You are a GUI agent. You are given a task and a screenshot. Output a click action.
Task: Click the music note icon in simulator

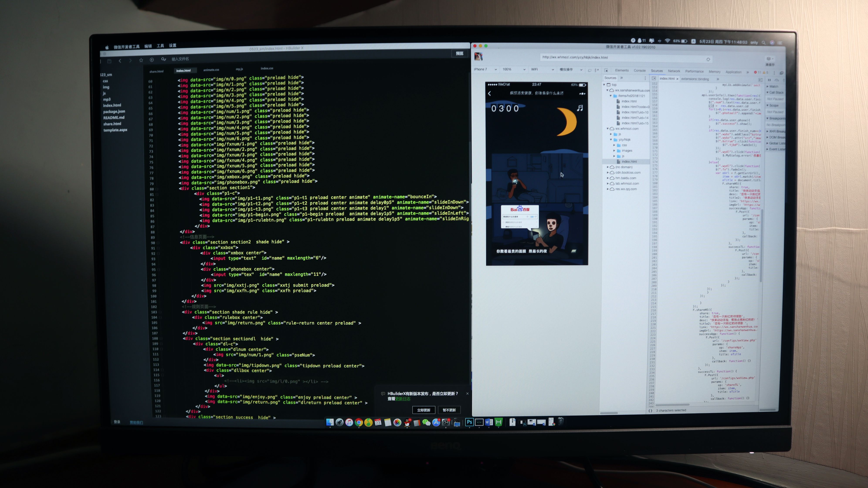pyautogui.click(x=580, y=108)
